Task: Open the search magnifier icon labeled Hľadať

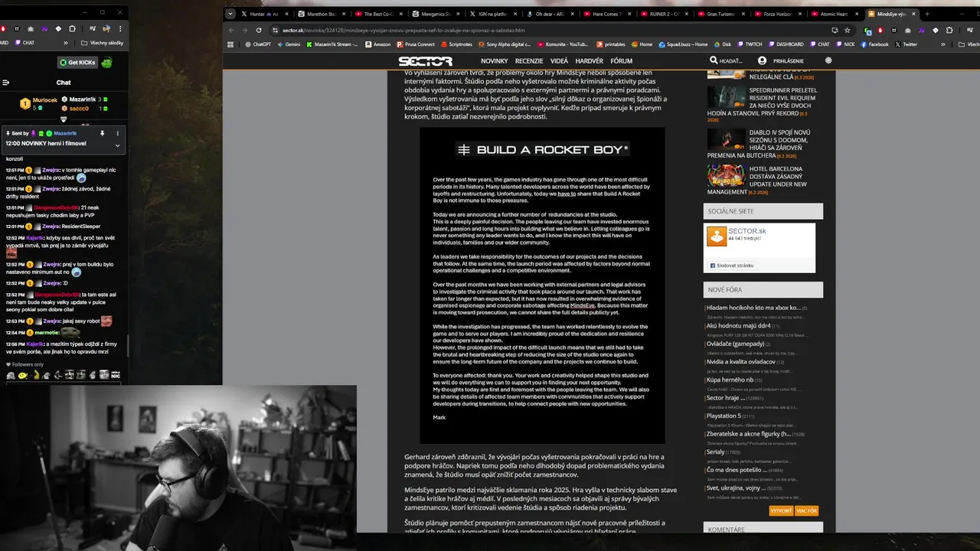Action: (714, 60)
